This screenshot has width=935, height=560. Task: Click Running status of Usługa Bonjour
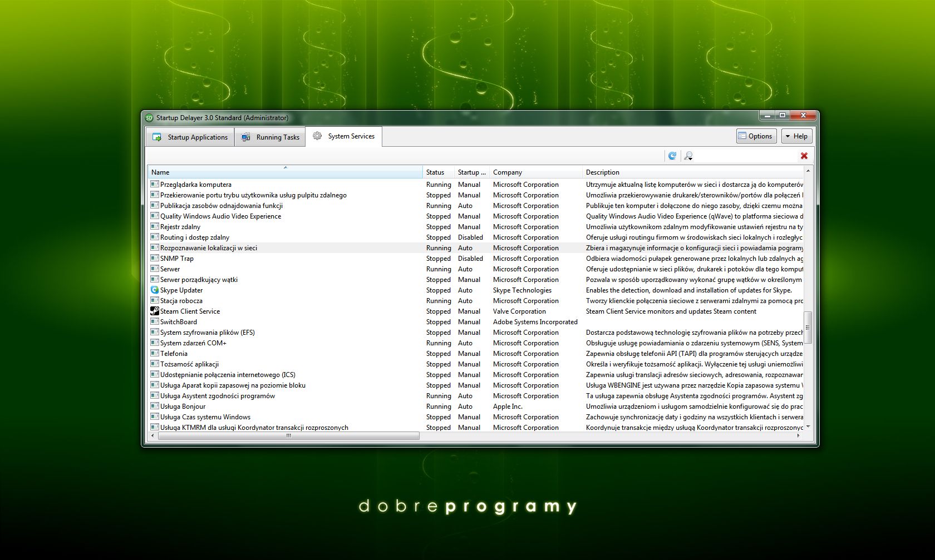pos(439,407)
